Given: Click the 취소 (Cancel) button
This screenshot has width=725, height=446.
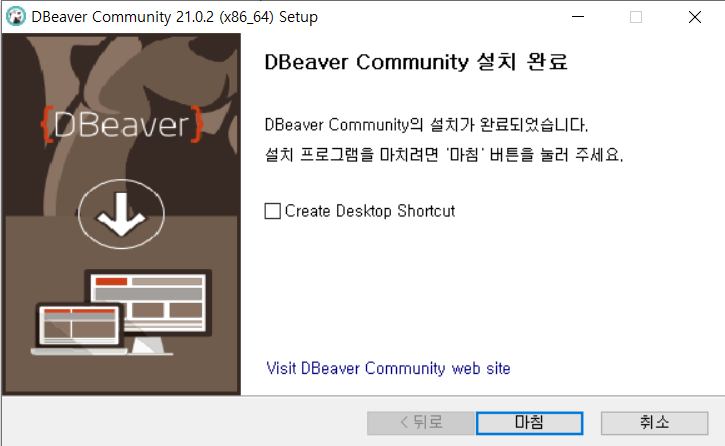Looking at the screenshot, I should [x=654, y=423].
